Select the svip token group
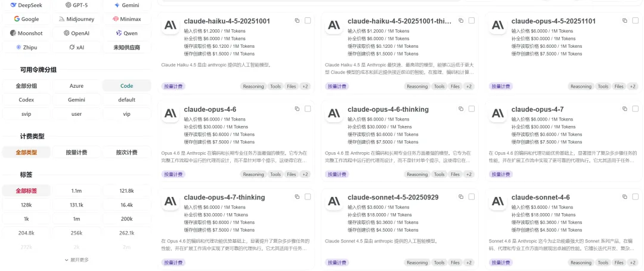The width and height of the screenshot is (644, 271). (26, 114)
